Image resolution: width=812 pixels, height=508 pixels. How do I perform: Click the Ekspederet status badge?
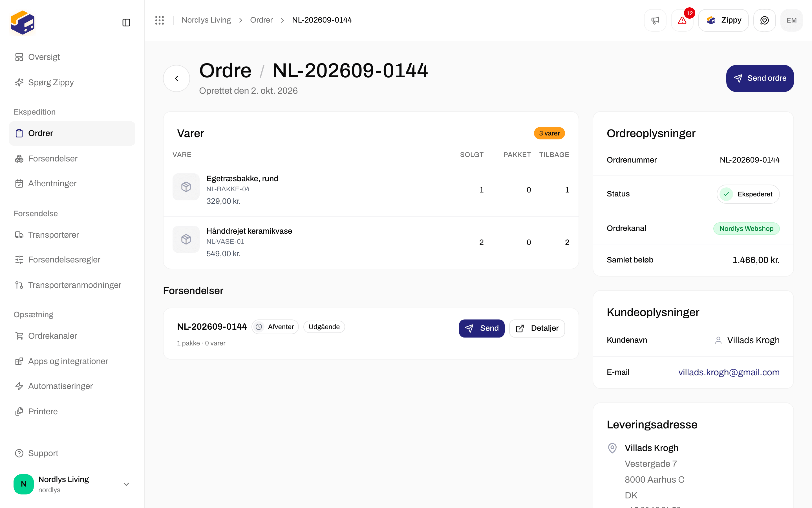click(x=748, y=194)
